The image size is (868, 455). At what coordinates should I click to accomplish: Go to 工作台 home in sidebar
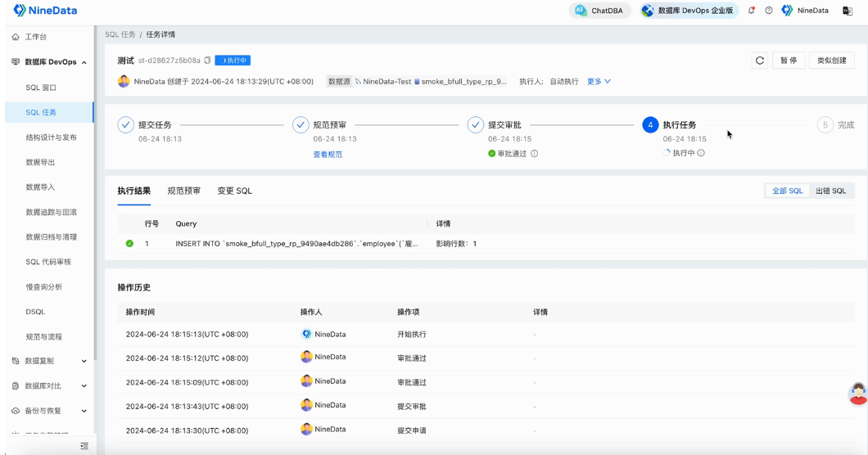coord(36,37)
